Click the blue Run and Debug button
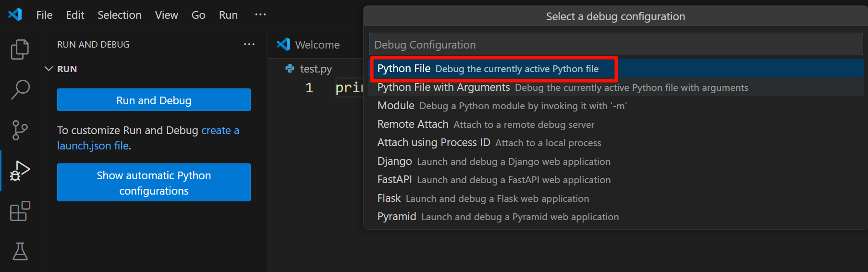 [154, 100]
